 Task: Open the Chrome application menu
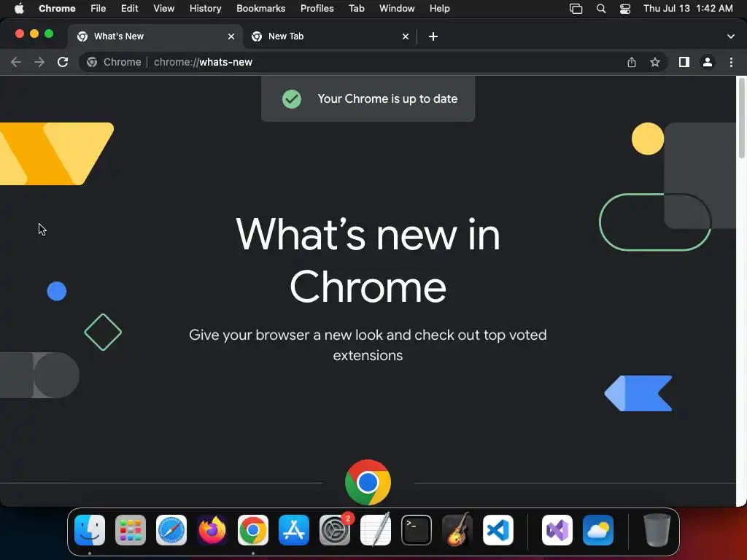coord(57,9)
